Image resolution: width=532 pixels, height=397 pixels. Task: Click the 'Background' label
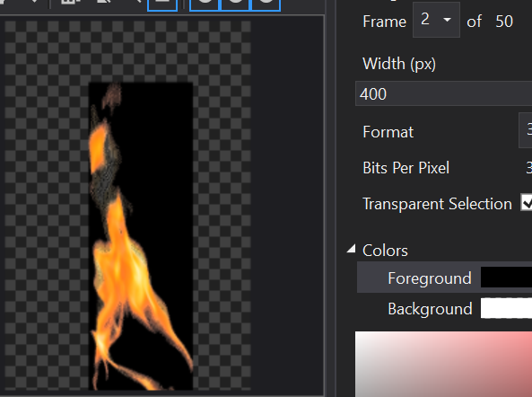(x=430, y=309)
